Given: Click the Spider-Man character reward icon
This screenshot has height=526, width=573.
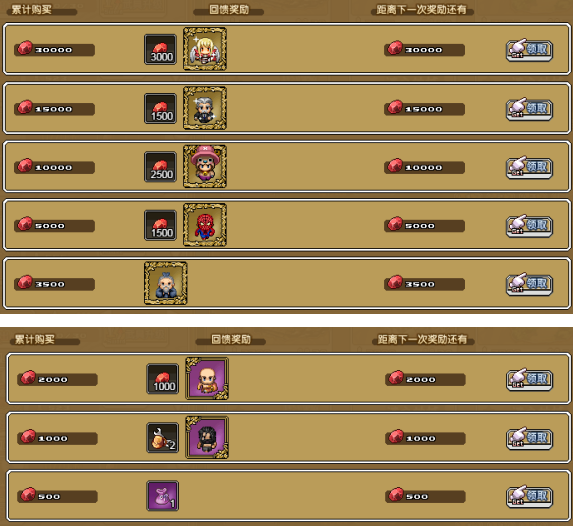Looking at the screenshot, I should tap(205, 225).
